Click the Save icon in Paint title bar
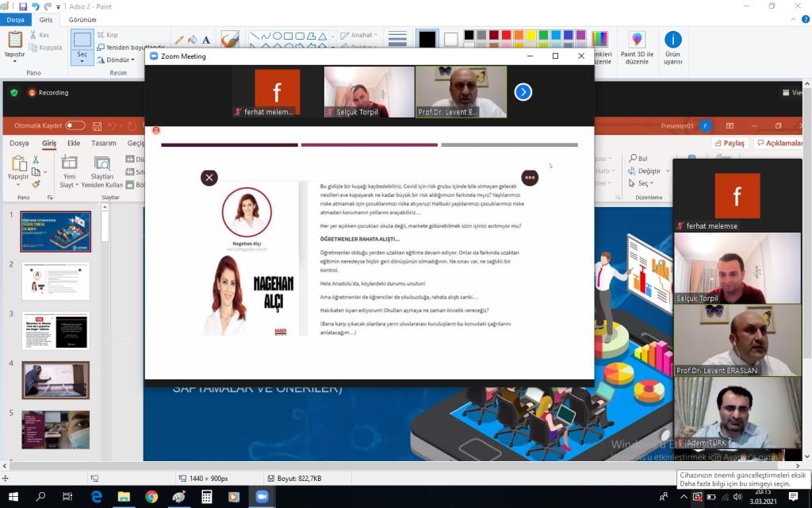Image resolution: width=812 pixels, height=508 pixels. point(23,6)
